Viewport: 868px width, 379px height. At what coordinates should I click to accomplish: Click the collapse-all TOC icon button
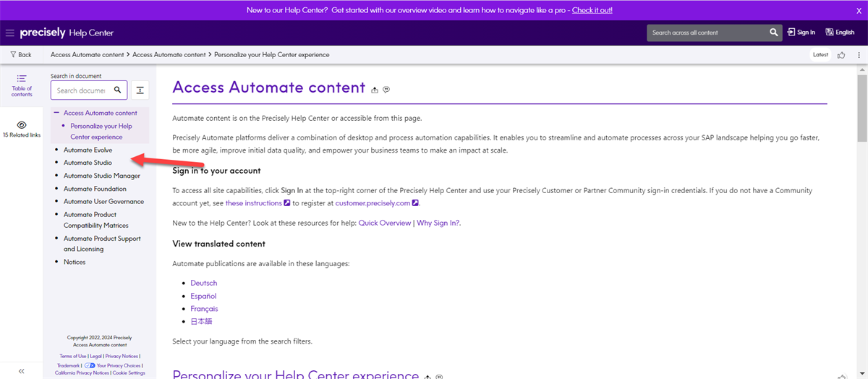coord(140,90)
